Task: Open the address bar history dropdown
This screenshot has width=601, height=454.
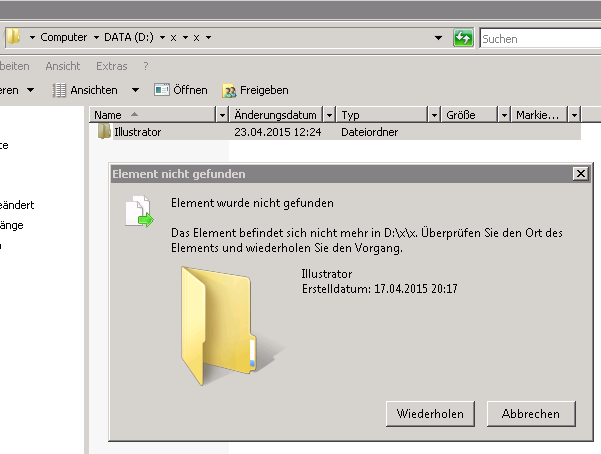Action: 440,39
